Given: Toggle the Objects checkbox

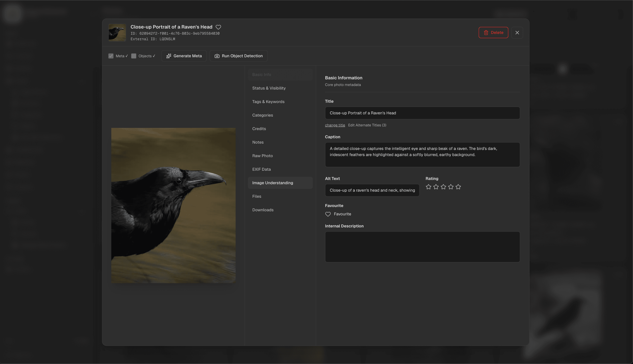Looking at the screenshot, I should click(134, 56).
